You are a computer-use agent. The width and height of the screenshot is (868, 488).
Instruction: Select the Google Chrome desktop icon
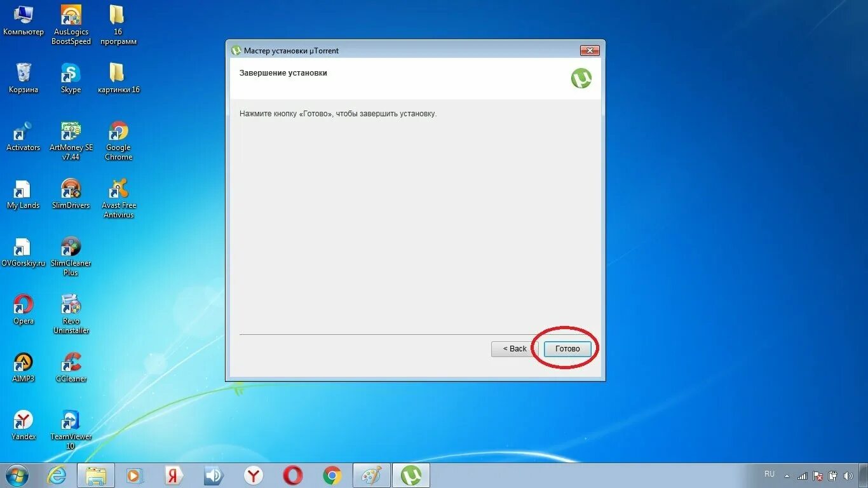pyautogui.click(x=118, y=141)
